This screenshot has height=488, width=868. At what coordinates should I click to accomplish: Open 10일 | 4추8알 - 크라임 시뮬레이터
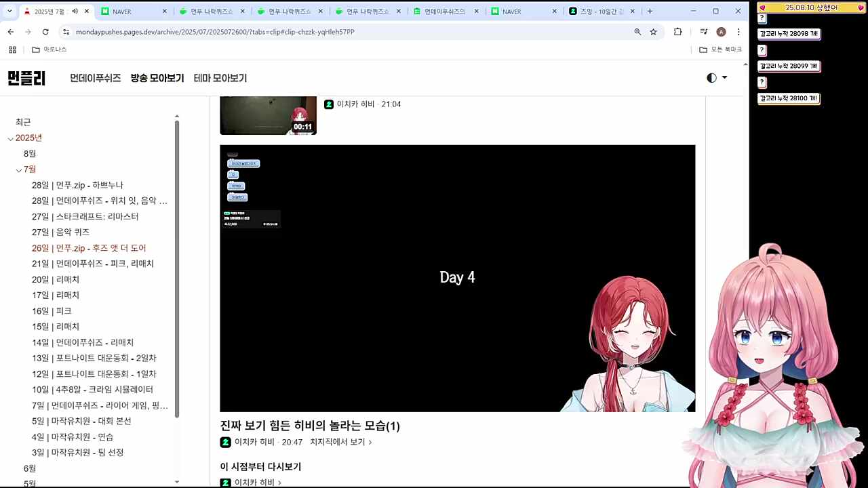point(92,390)
